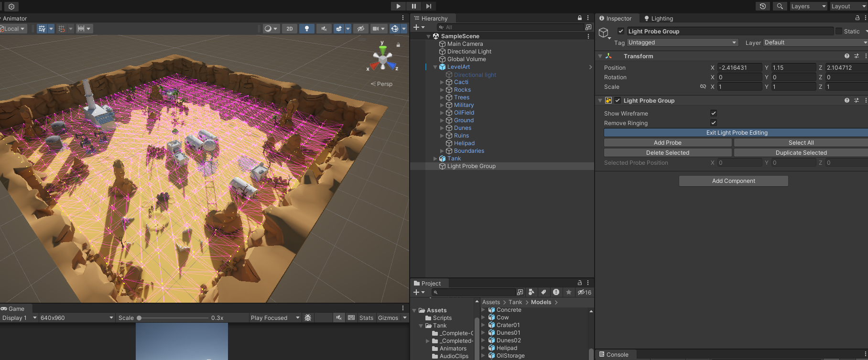Open Scene camera settings icon

point(376,29)
